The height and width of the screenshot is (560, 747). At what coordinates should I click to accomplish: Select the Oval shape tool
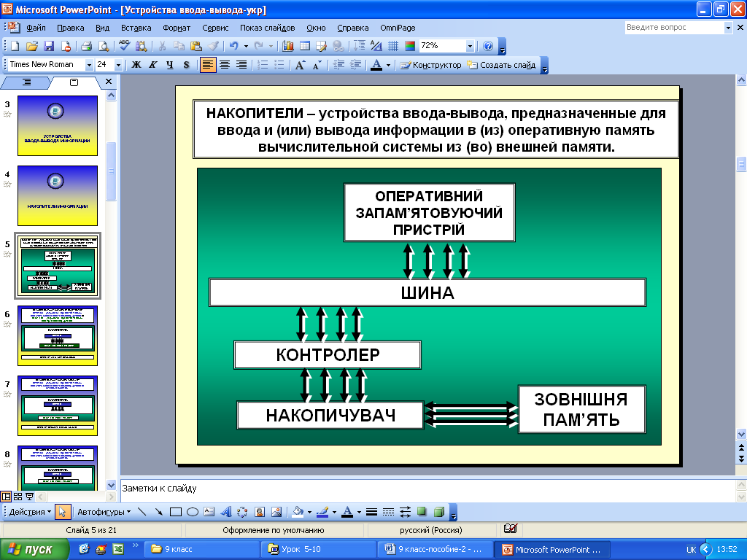click(193, 512)
